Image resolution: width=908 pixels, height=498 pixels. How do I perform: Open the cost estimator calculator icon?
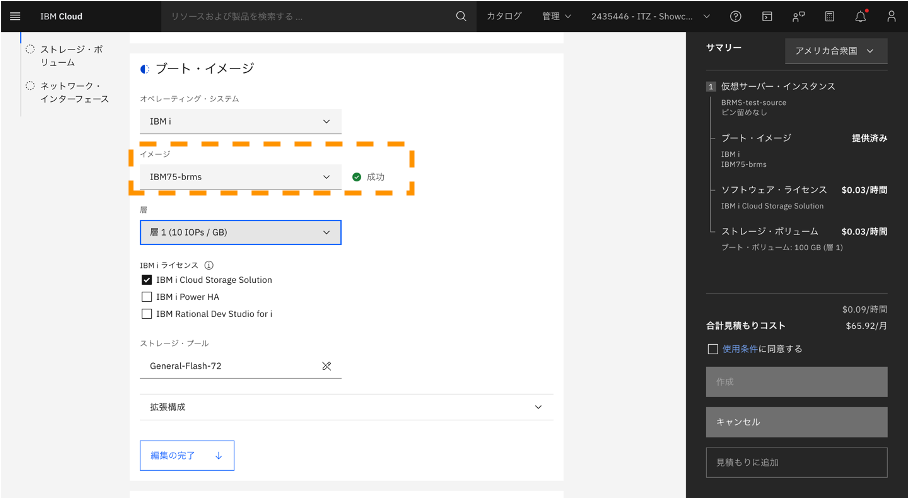tap(829, 16)
